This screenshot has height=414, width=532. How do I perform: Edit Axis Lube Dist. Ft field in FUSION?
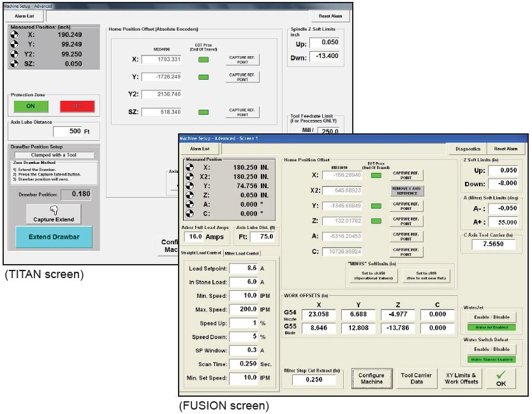[263, 237]
